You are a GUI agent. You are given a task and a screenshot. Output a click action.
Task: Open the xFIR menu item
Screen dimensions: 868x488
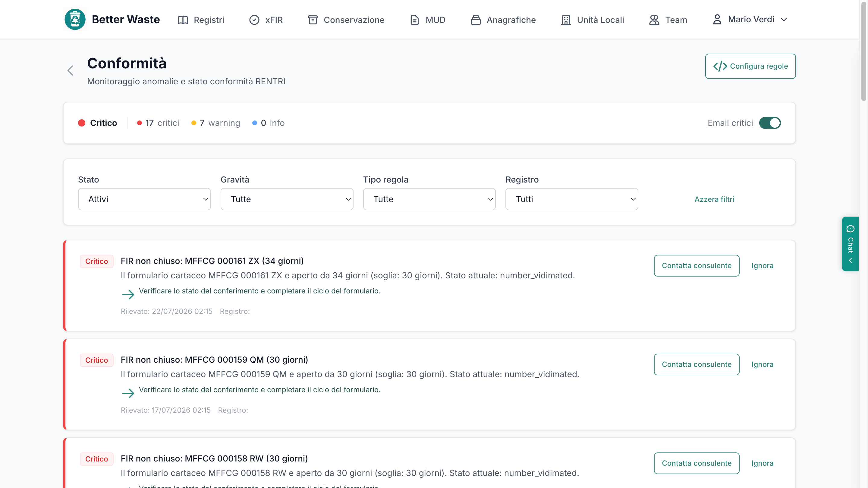click(x=266, y=20)
